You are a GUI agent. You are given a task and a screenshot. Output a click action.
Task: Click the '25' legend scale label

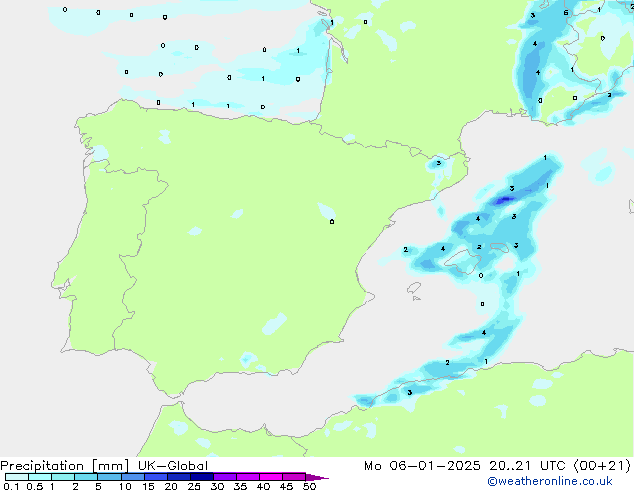(x=194, y=486)
